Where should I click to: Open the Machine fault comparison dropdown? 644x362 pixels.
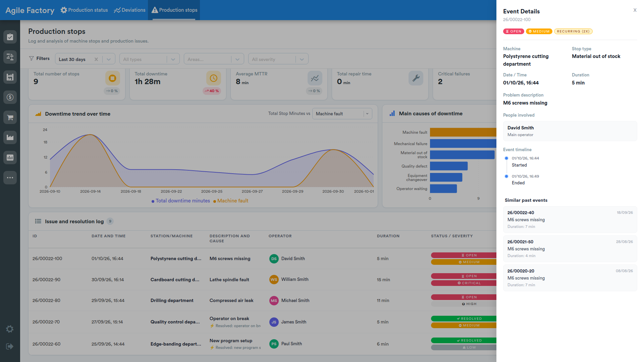tap(342, 114)
